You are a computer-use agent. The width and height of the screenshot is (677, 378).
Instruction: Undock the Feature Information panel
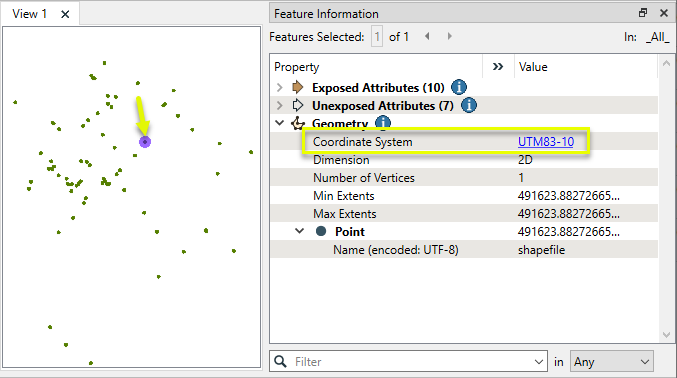(643, 13)
